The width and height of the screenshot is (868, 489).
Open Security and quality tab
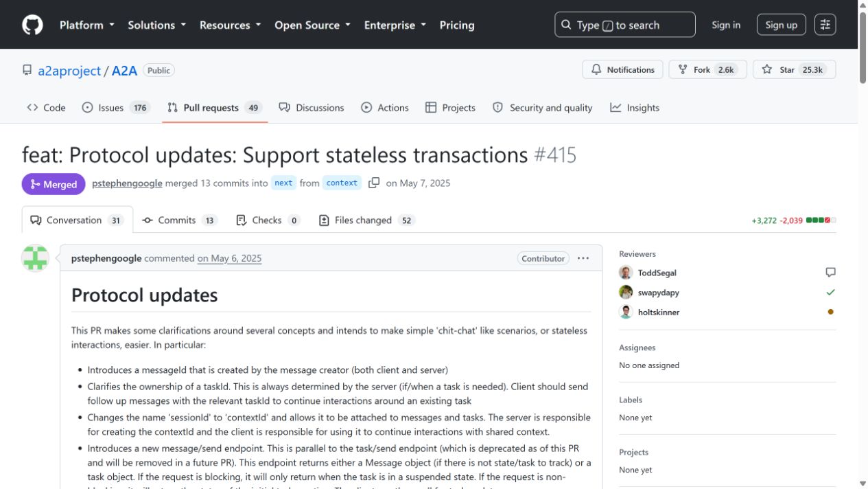[542, 108]
